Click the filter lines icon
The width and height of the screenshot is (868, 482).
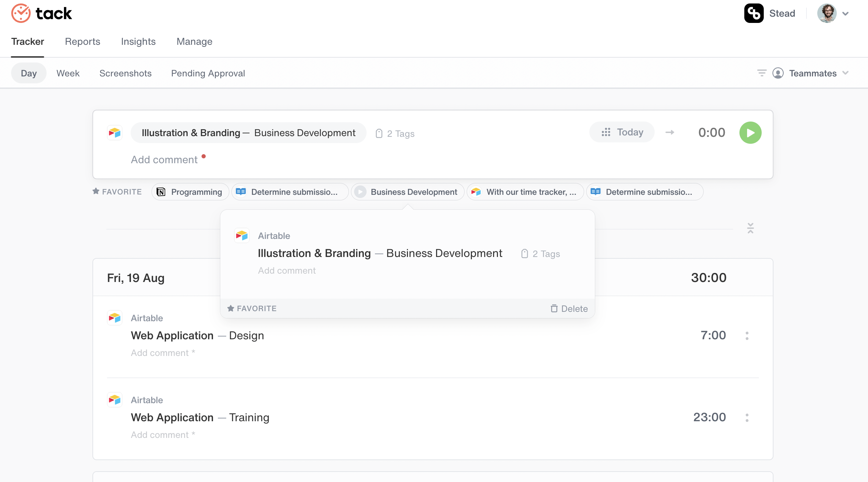pos(762,73)
